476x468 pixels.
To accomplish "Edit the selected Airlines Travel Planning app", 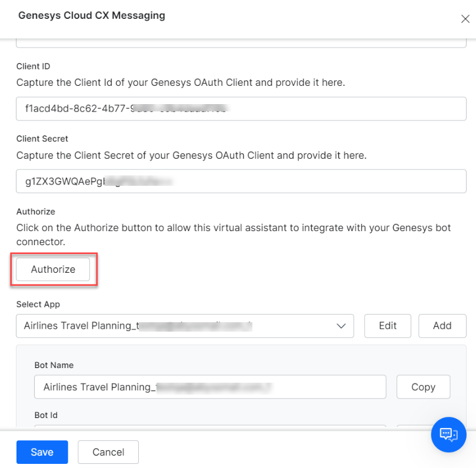I will (x=387, y=326).
